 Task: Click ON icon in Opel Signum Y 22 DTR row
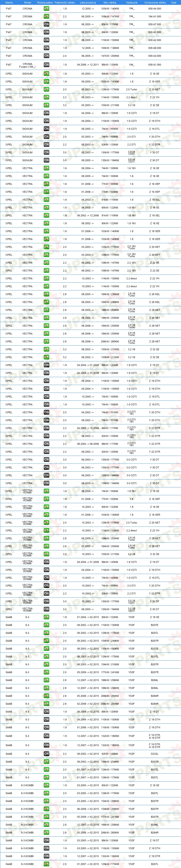coord(47,145)
